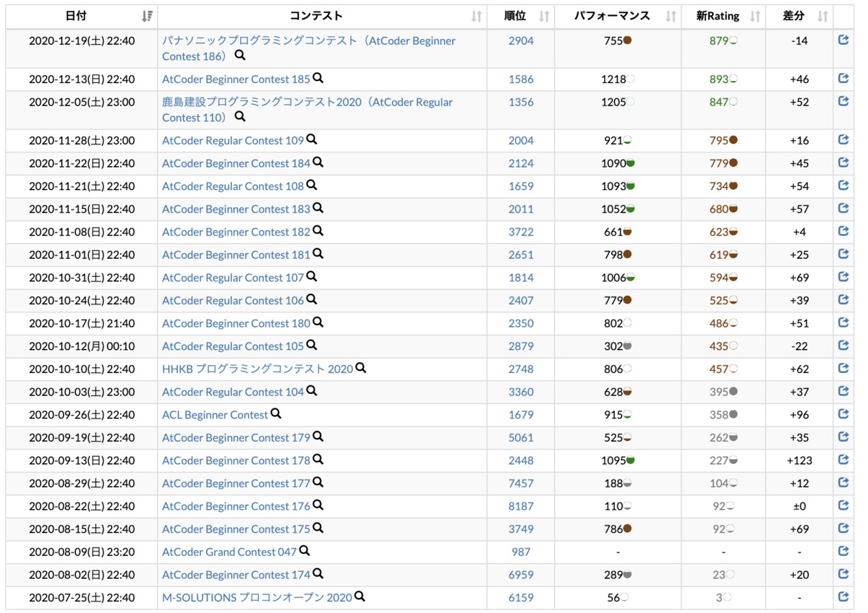
Task: Click magnifier icon beside Regular Contest 107
Action: (x=312, y=277)
